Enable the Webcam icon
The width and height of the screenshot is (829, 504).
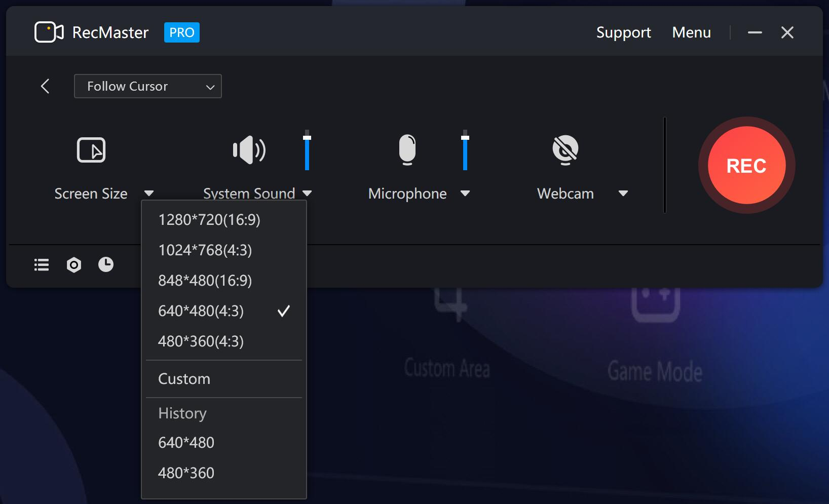pyautogui.click(x=566, y=150)
